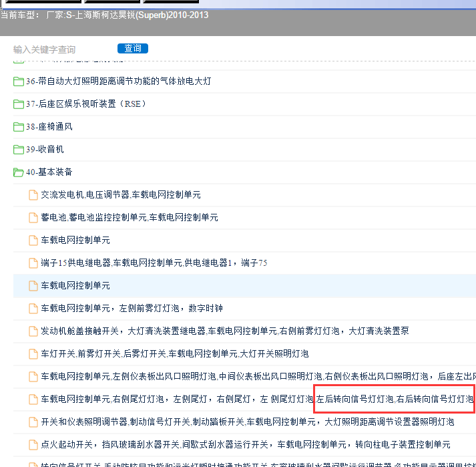Click file icon of 右侧尾灯灯泡 row
The width and height of the screenshot is (476, 467).
33,400
